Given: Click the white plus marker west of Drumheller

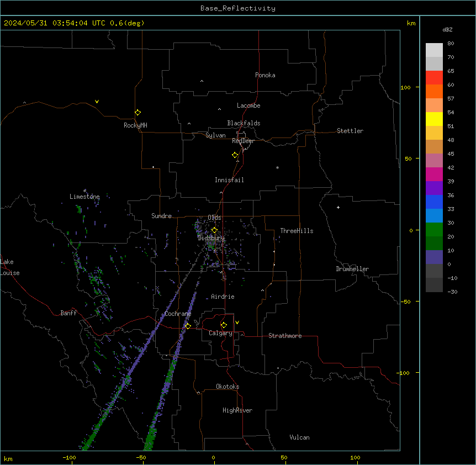Looking at the screenshot, I should (338, 207).
